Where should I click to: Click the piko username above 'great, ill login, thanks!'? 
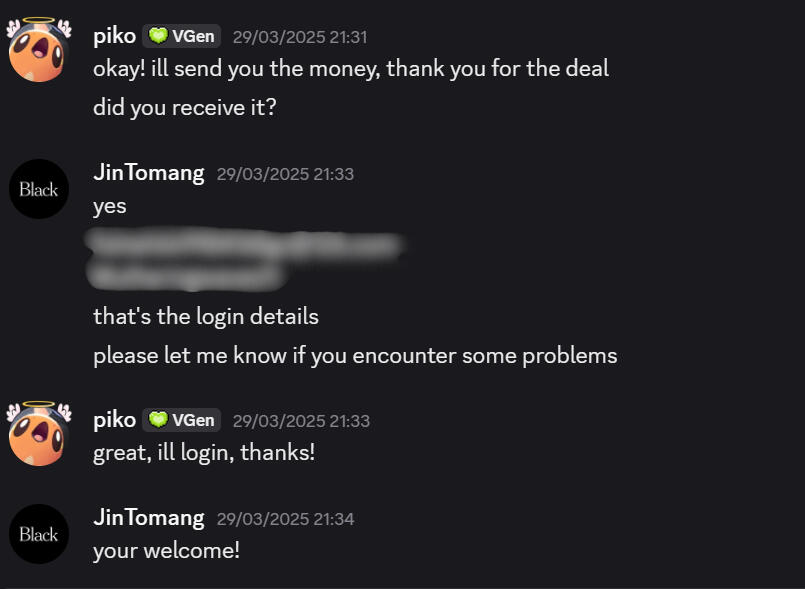114,420
